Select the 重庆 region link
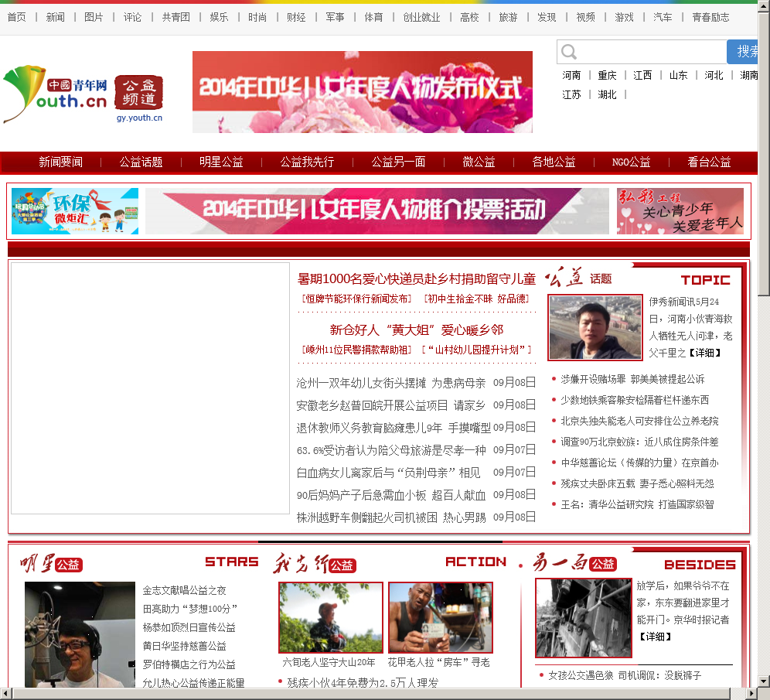This screenshot has width=770, height=700. 607,75
